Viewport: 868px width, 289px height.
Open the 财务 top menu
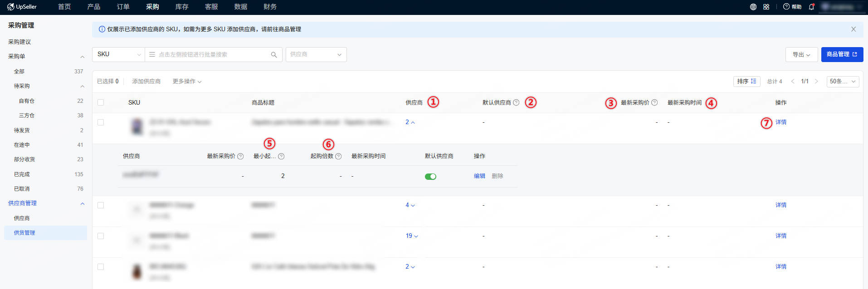coord(270,7)
